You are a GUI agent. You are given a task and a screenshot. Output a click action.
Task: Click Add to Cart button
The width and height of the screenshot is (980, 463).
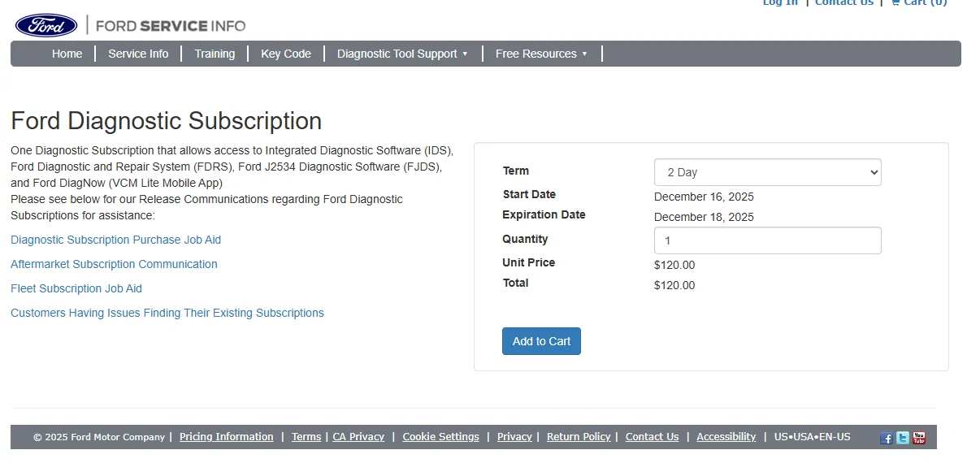pyautogui.click(x=541, y=341)
